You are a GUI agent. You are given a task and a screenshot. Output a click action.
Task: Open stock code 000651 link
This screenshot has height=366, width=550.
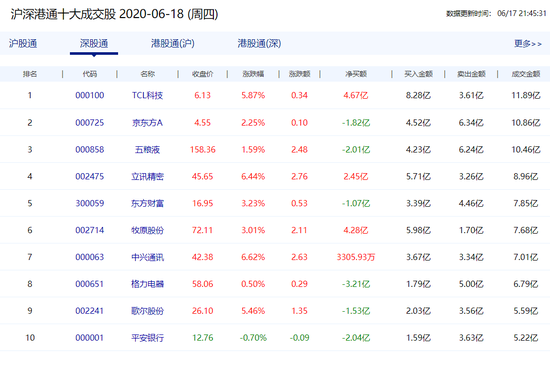click(x=90, y=284)
